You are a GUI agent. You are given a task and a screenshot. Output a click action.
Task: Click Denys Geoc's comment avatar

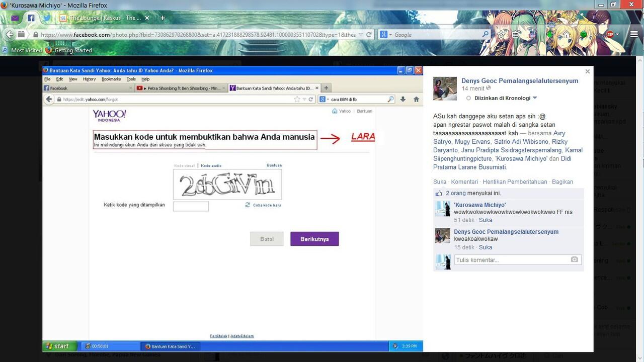[x=443, y=236]
